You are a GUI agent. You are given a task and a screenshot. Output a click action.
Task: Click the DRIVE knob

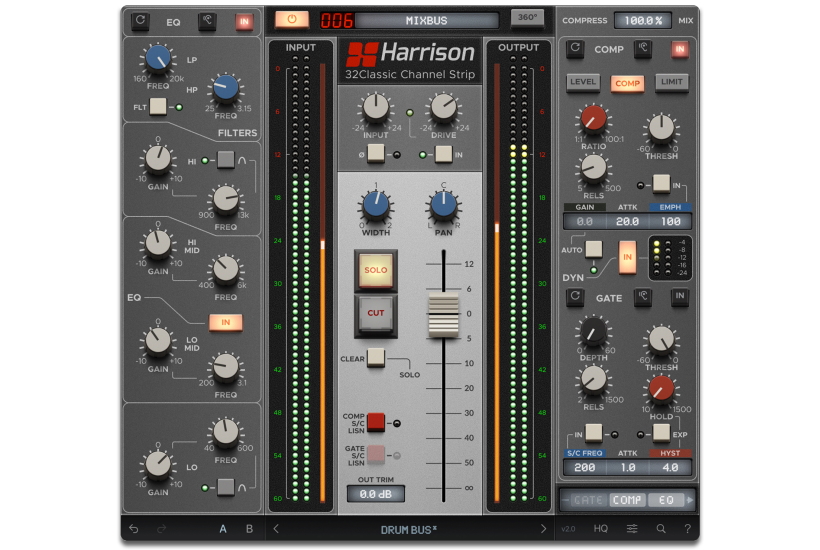coord(443,107)
